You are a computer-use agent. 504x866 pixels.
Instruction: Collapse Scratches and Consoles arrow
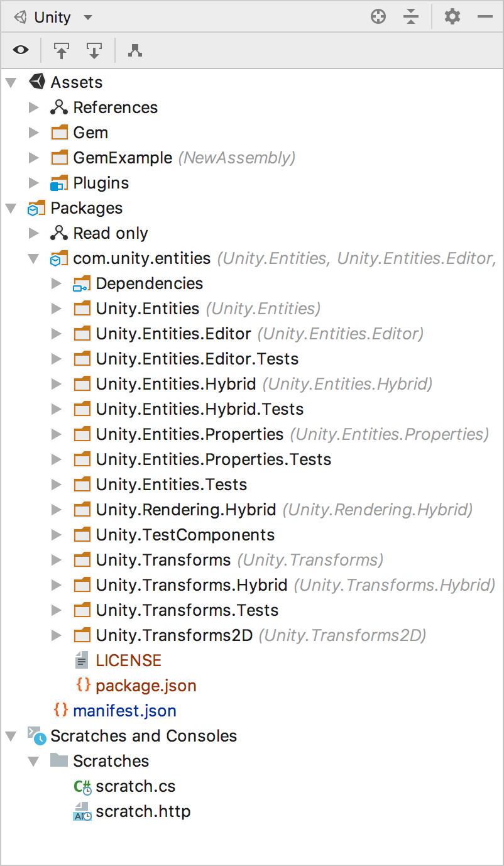[x=11, y=736]
